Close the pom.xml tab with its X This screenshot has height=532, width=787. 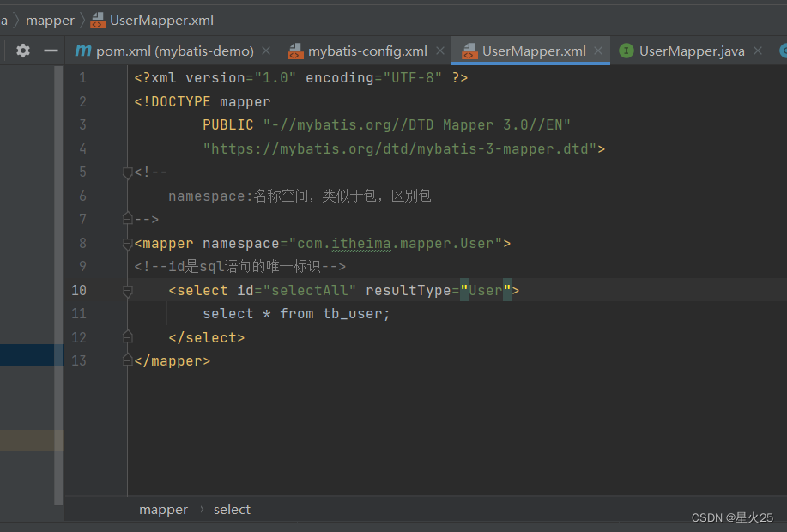[266, 51]
